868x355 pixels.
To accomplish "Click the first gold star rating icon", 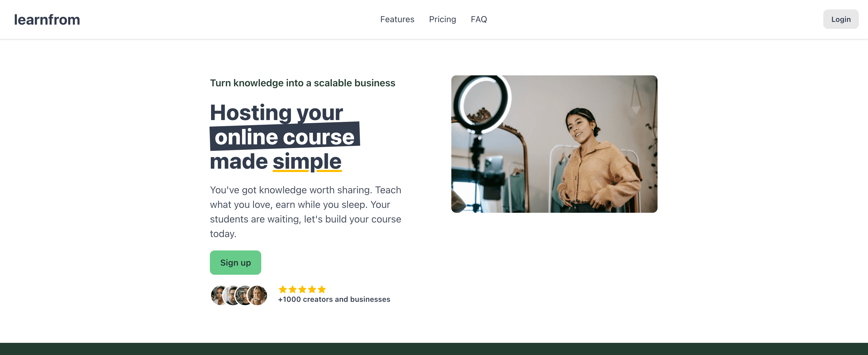I will click(283, 289).
